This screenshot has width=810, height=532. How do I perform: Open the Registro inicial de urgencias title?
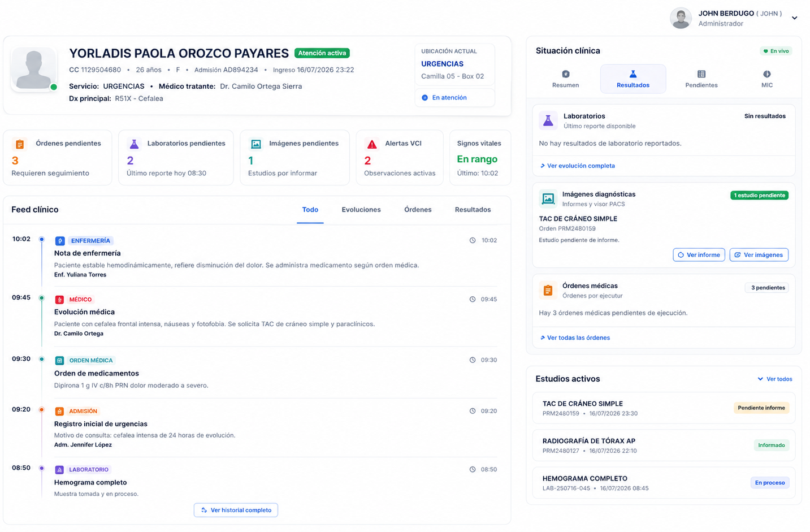click(x=101, y=424)
